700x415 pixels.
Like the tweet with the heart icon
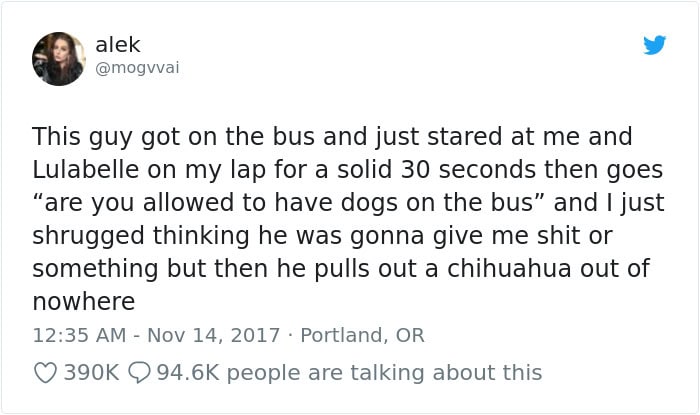[x=45, y=373]
